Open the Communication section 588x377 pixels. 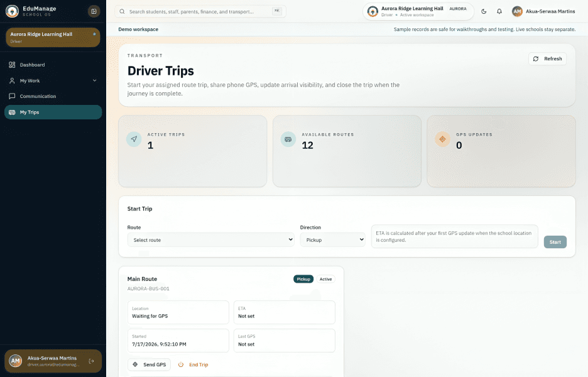coord(53,96)
